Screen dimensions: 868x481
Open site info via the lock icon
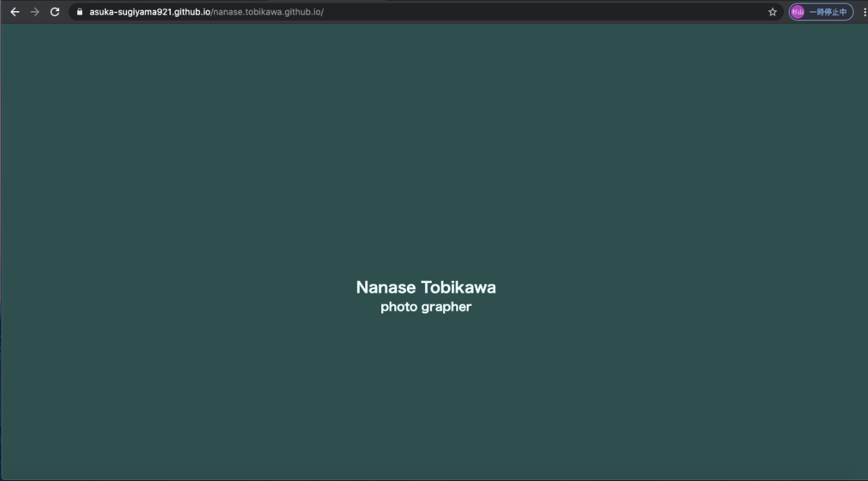pyautogui.click(x=79, y=12)
